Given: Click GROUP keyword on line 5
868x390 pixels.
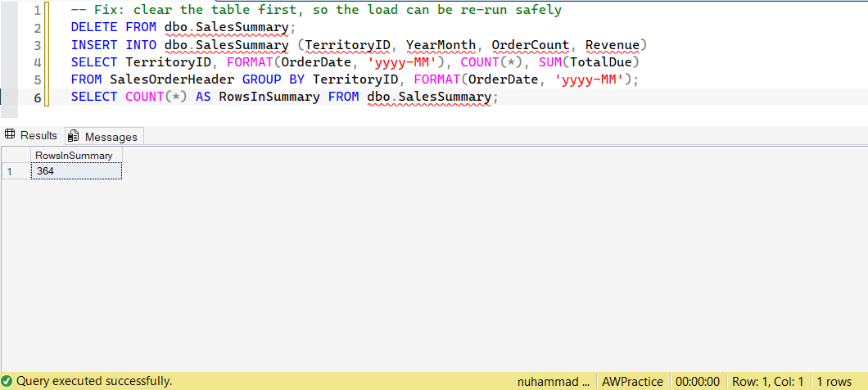Looking at the screenshot, I should [262, 79].
